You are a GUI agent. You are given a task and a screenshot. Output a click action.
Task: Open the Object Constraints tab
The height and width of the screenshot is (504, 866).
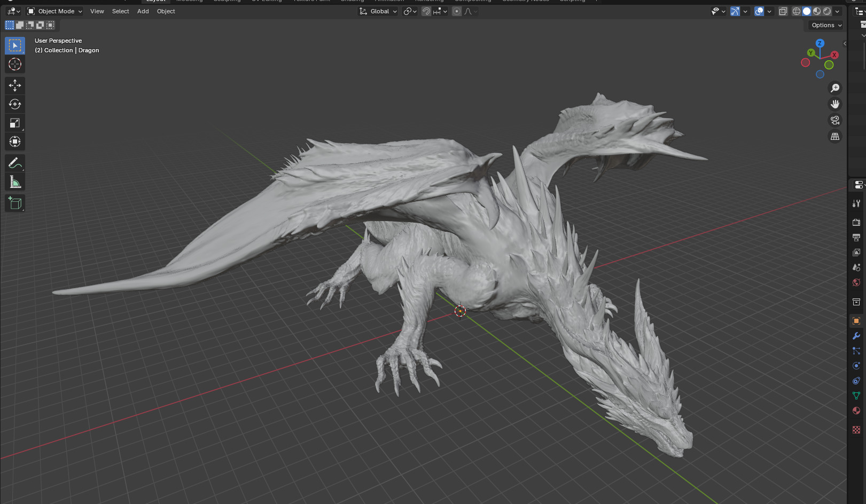click(856, 381)
